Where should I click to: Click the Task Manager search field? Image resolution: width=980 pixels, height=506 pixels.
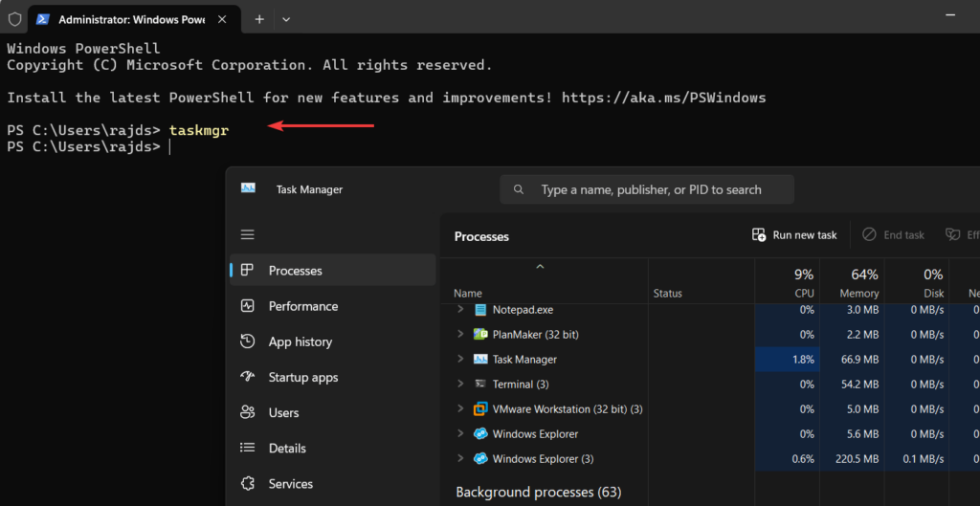[x=647, y=189]
